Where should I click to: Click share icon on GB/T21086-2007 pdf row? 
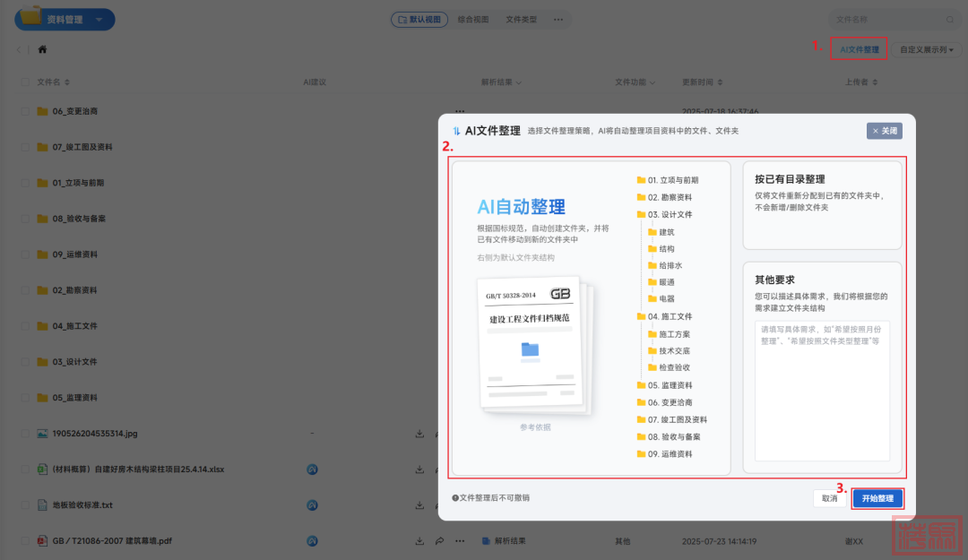coord(439,541)
